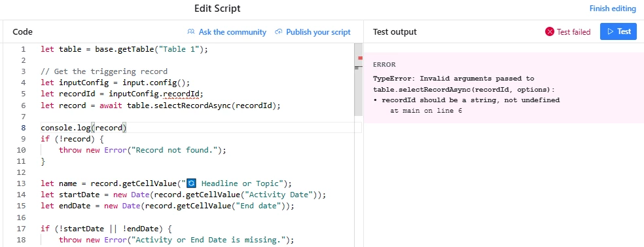Image resolution: width=644 pixels, height=247 pixels.
Task: Click the comment "Get the triggering record"
Action: coord(104,71)
